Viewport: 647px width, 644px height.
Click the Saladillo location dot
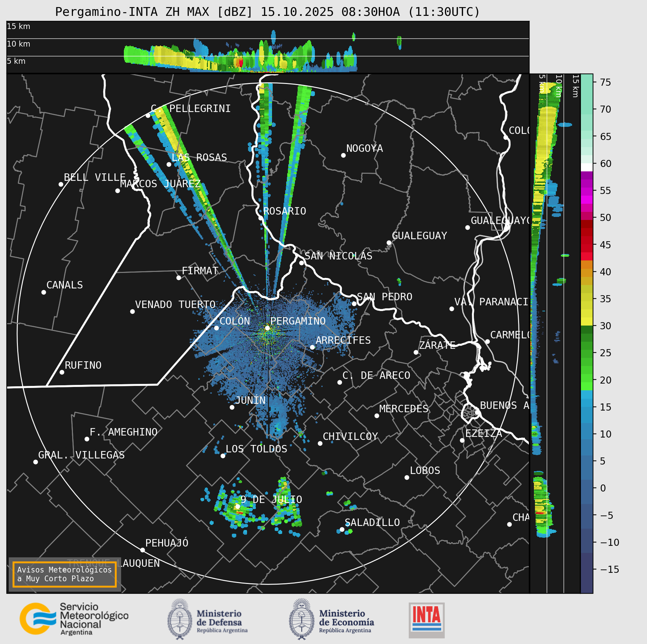point(342,529)
